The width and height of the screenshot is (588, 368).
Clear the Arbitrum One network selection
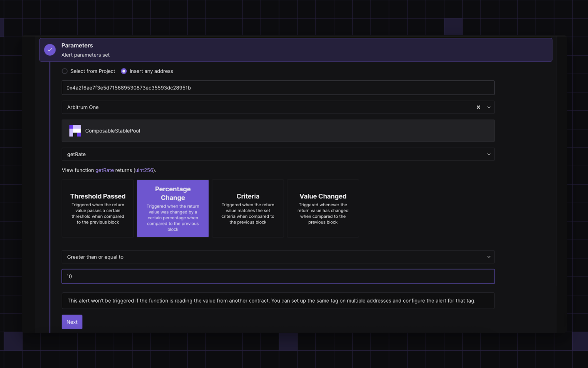[x=478, y=107]
